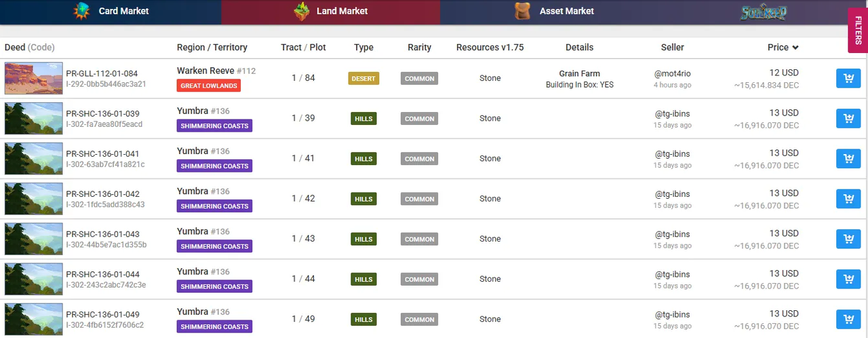Open the thumbnail for deed PR-SHC-136-01-041

click(x=33, y=158)
